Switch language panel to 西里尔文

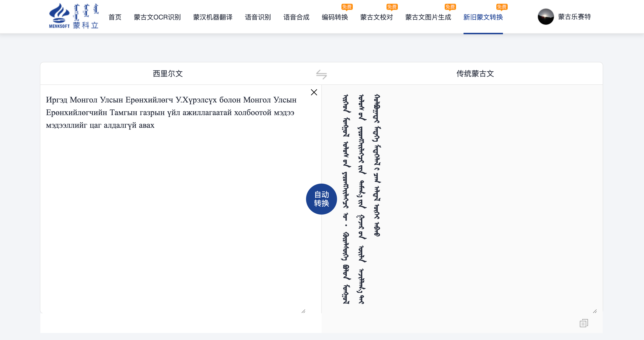(168, 74)
